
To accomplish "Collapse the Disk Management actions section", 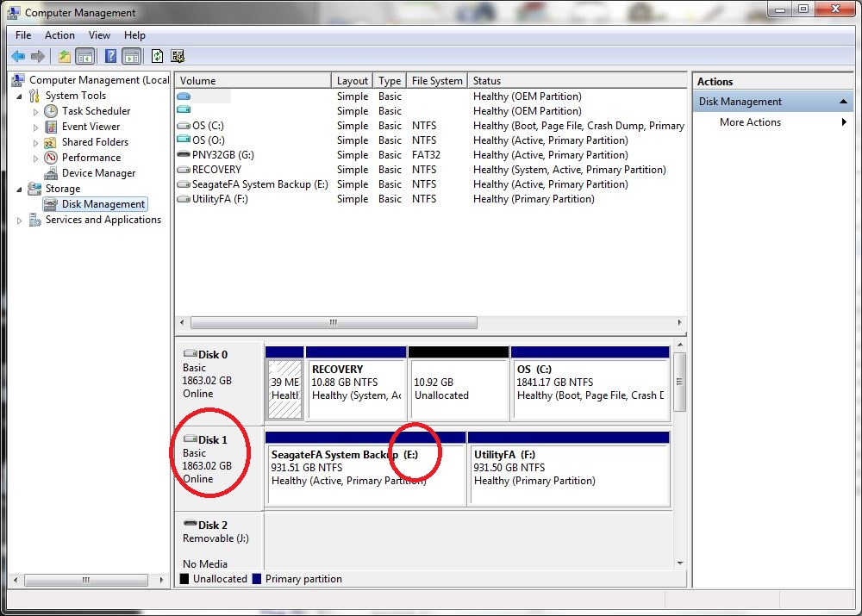I will pos(843,102).
